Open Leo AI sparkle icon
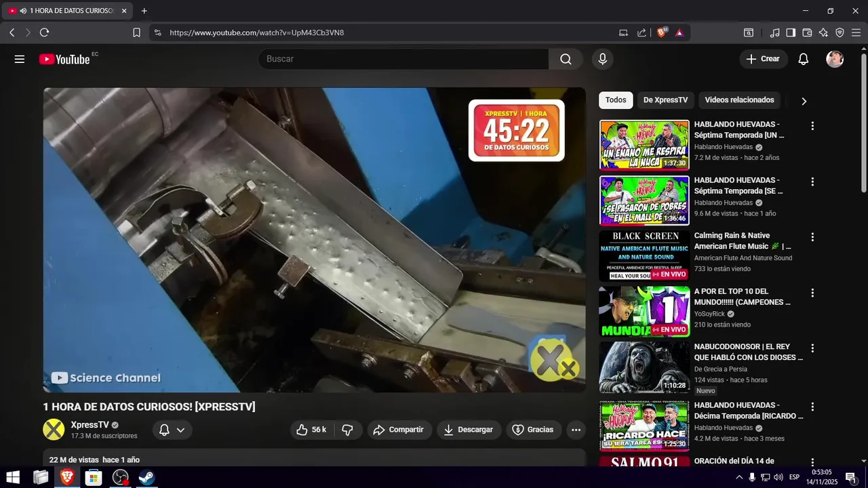The height and width of the screenshot is (488, 868). pos(823,33)
